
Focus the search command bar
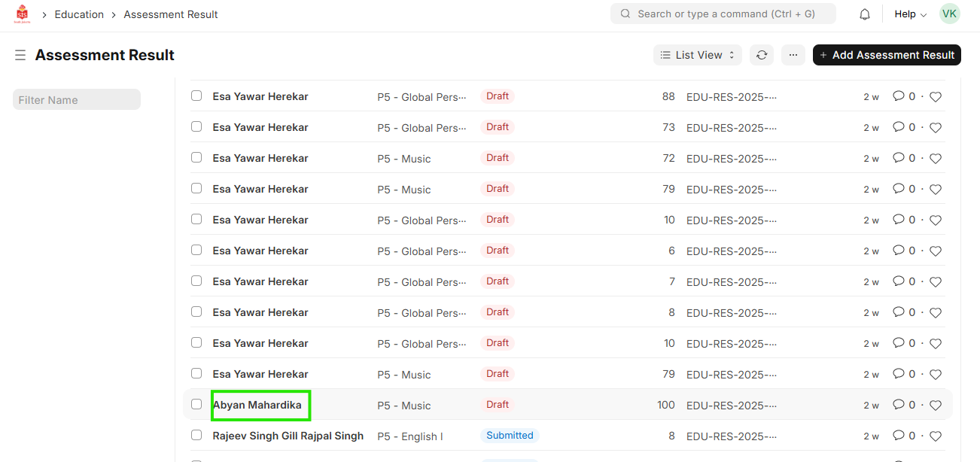click(723, 14)
